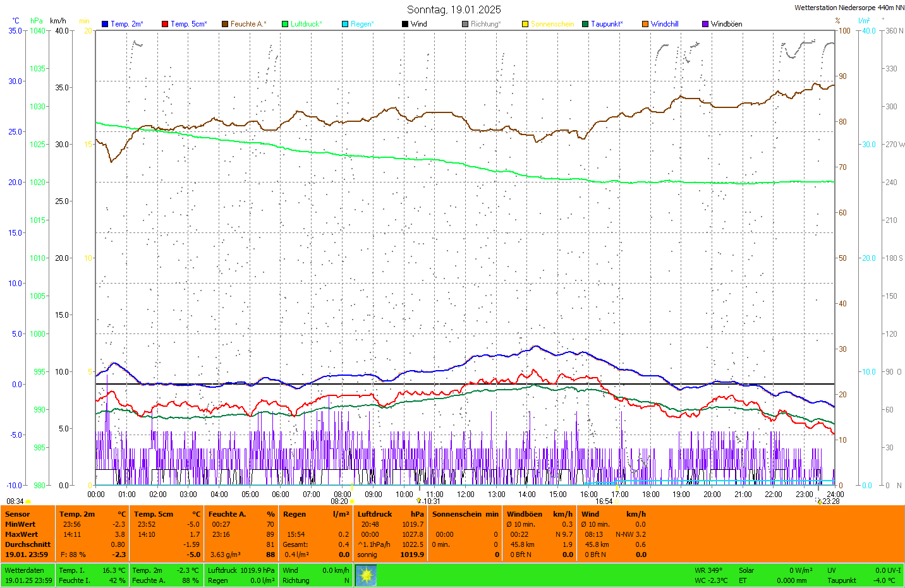Click the blue Temp. 2m legend swatch
The image size is (905, 588).
105,24
